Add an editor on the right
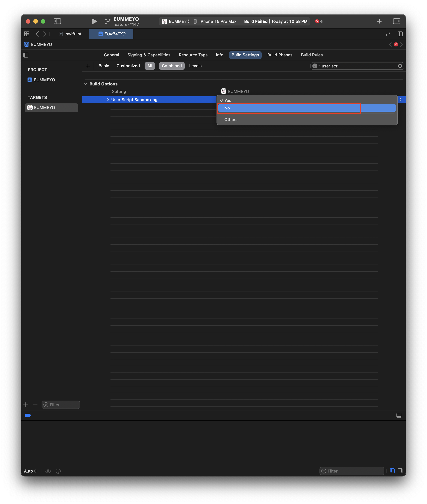Screen dimensions: 427x504 point(400,34)
